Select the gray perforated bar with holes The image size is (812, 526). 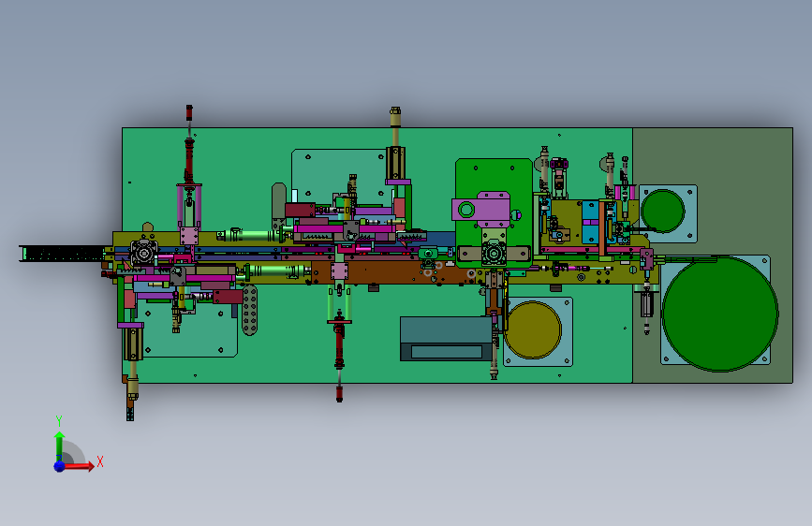pos(250,310)
